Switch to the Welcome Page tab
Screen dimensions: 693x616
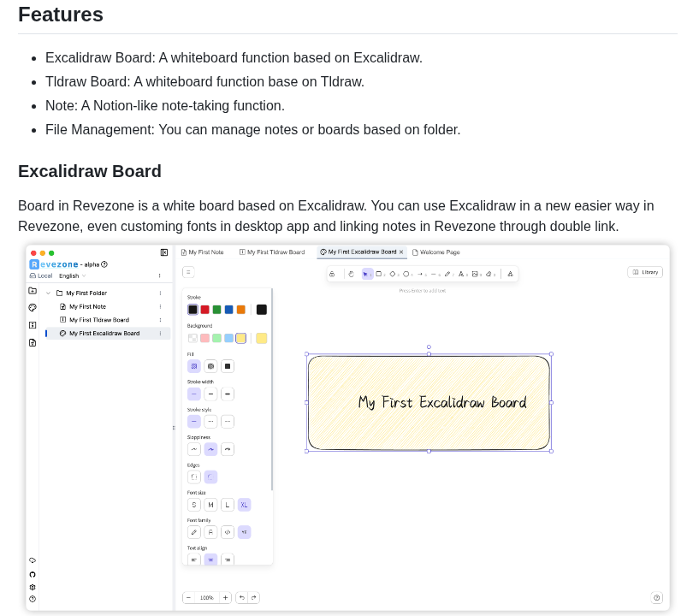pos(436,252)
